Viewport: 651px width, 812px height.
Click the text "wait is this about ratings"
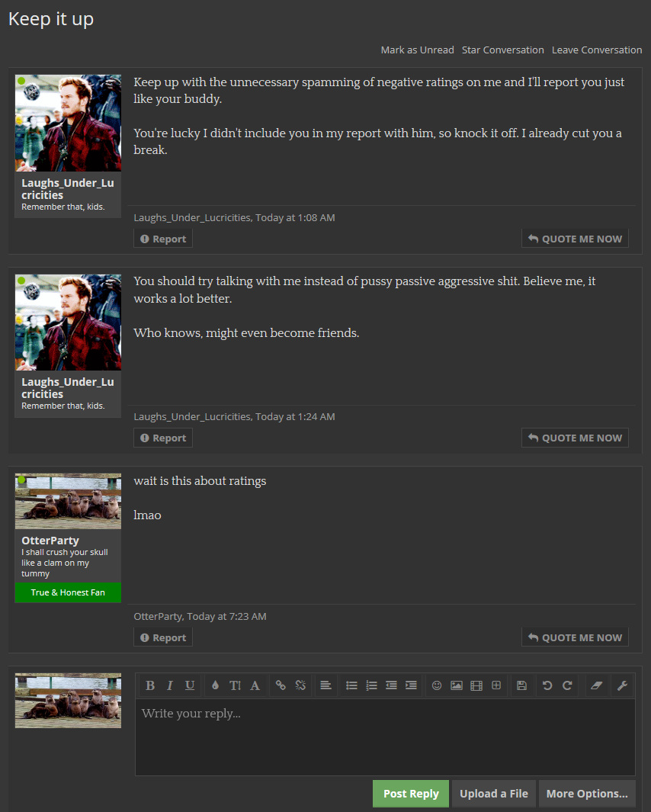pyautogui.click(x=200, y=481)
